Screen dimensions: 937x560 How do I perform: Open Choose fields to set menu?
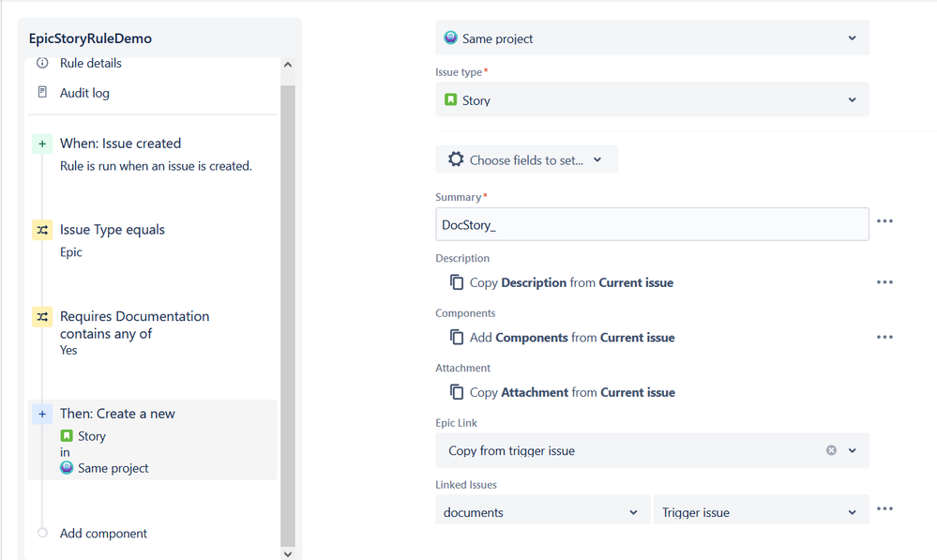coord(526,159)
